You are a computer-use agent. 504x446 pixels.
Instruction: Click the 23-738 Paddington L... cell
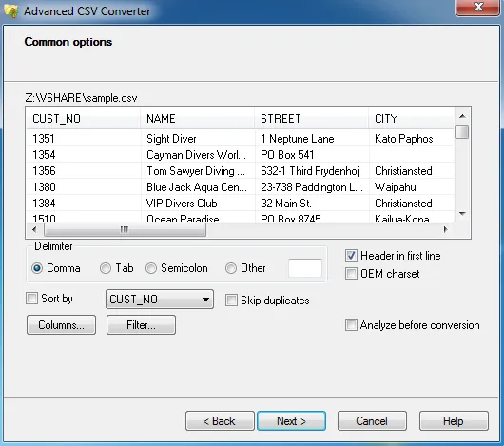[311, 186]
